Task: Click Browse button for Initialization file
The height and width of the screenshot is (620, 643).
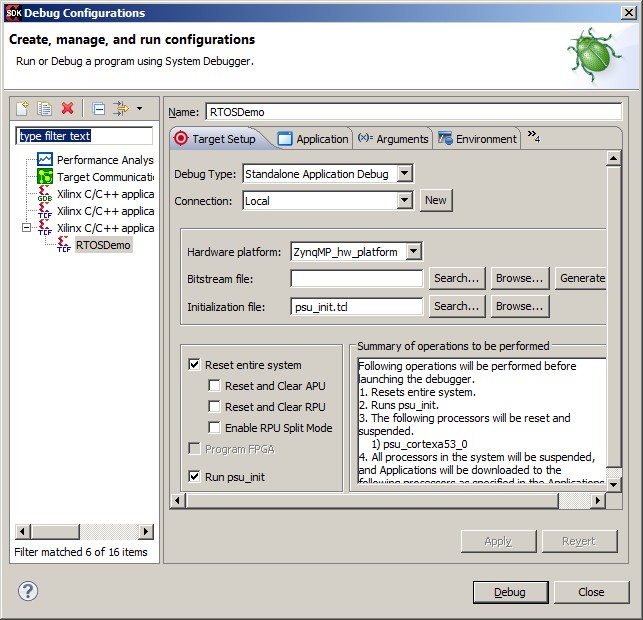Action: click(x=519, y=306)
